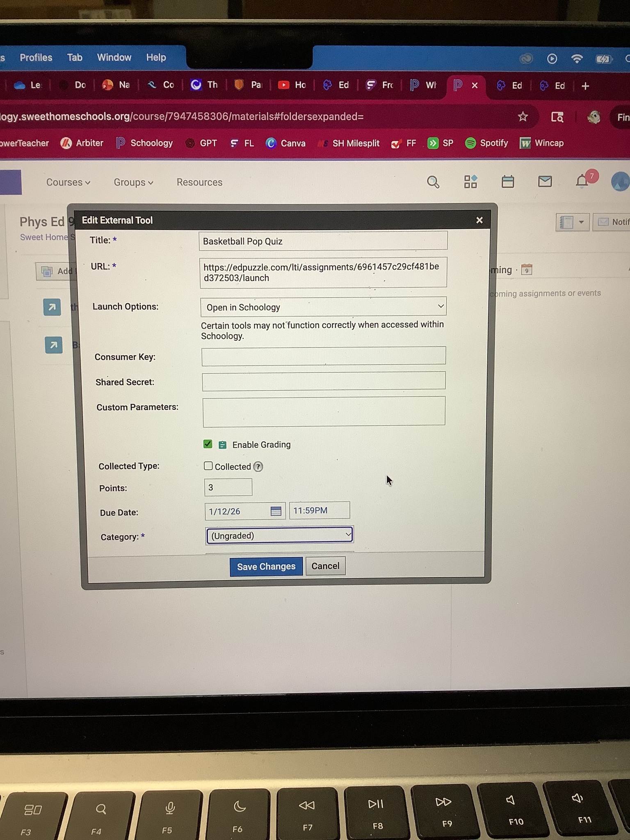
Task: Open the Window menu in menu bar
Action: 114,57
